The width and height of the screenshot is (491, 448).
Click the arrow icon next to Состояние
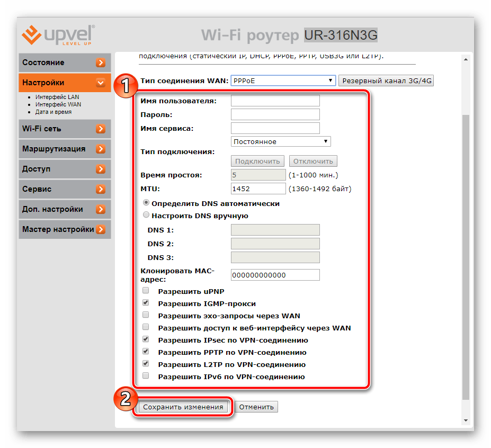101,62
